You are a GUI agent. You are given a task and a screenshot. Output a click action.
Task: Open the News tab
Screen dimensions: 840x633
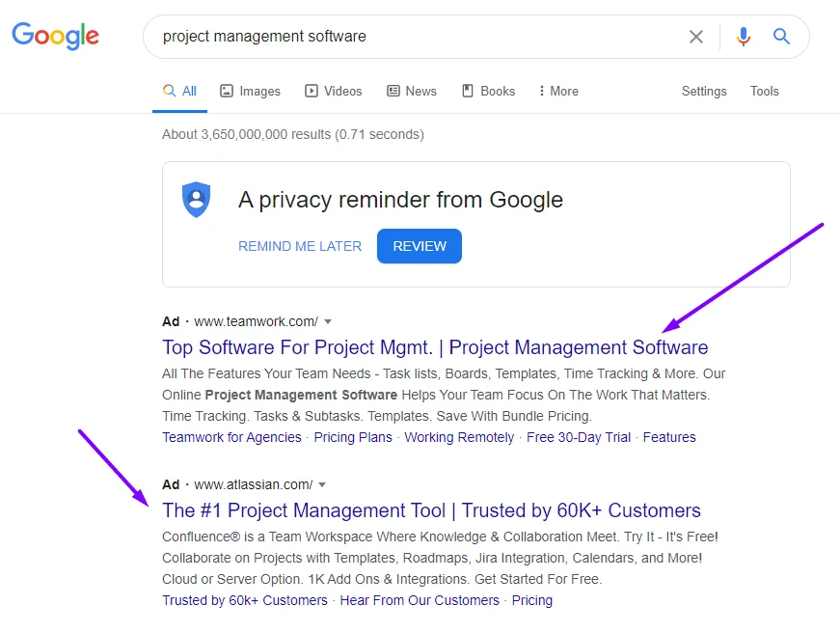tap(412, 91)
